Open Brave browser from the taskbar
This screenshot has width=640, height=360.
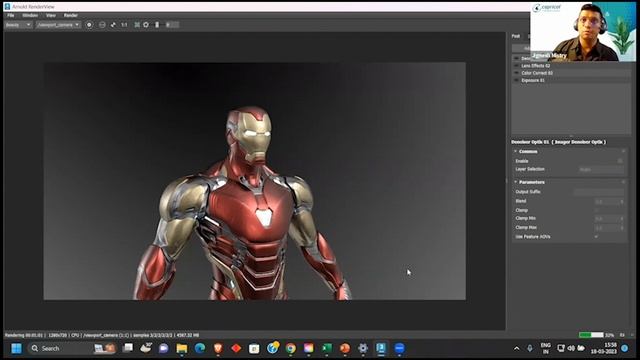[x=218, y=348]
